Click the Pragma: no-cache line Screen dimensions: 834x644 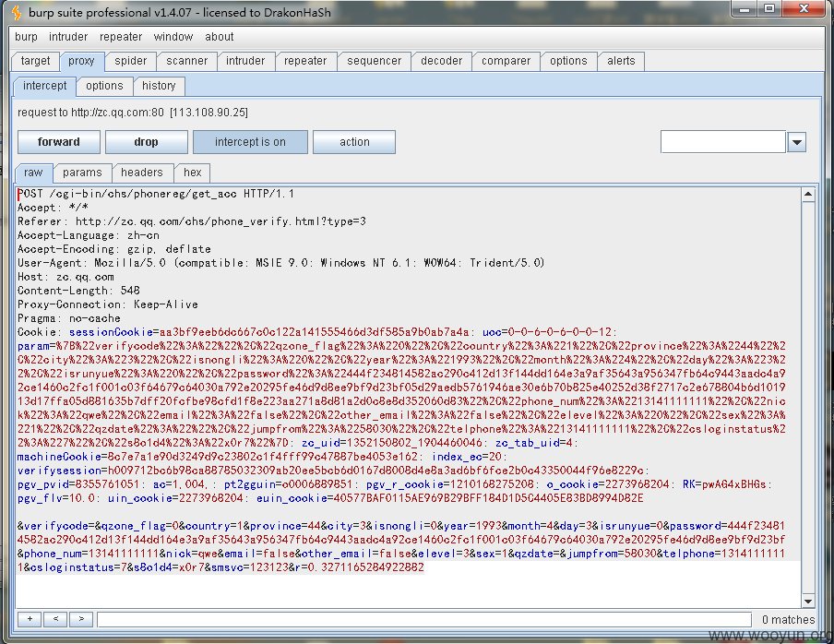[68, 318]
